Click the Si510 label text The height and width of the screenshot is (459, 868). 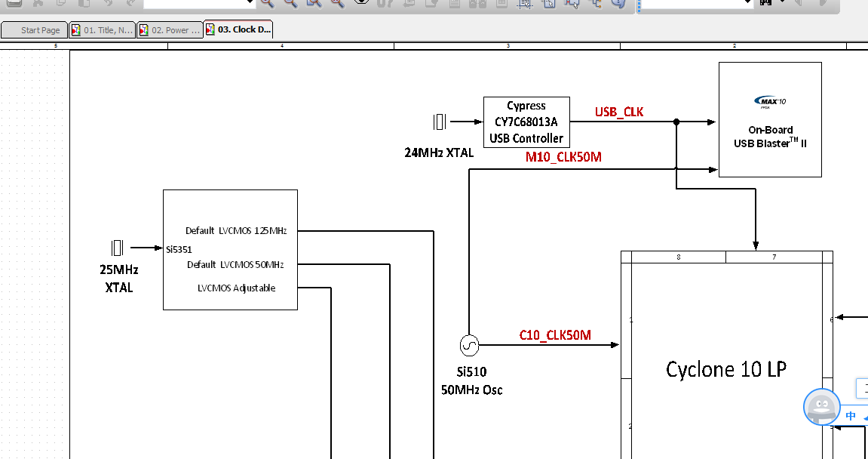click(471, 371)
